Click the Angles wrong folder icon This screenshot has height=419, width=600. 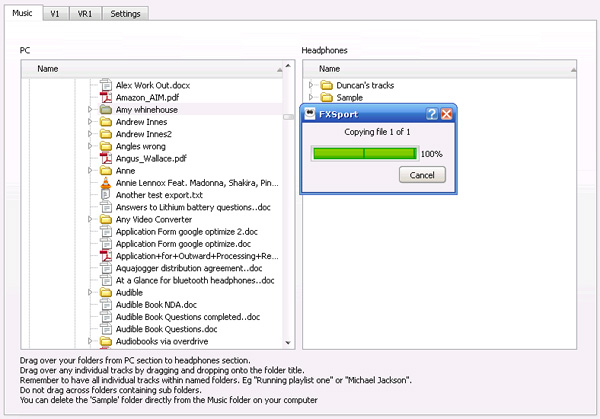[x=106, y=146]
